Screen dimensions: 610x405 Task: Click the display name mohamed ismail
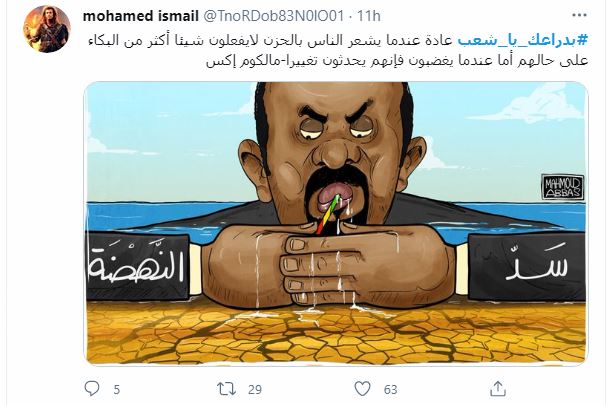140,16
